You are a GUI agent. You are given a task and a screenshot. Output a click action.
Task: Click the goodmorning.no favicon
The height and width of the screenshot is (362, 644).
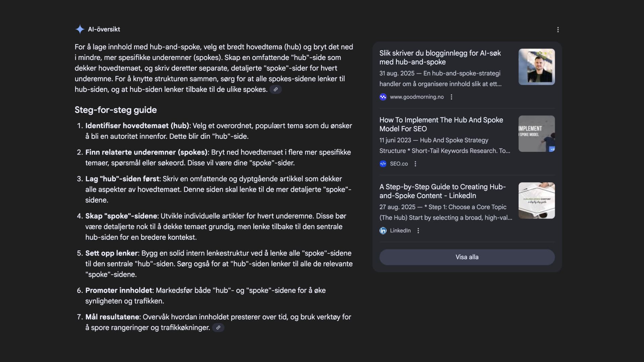(383, 97)
